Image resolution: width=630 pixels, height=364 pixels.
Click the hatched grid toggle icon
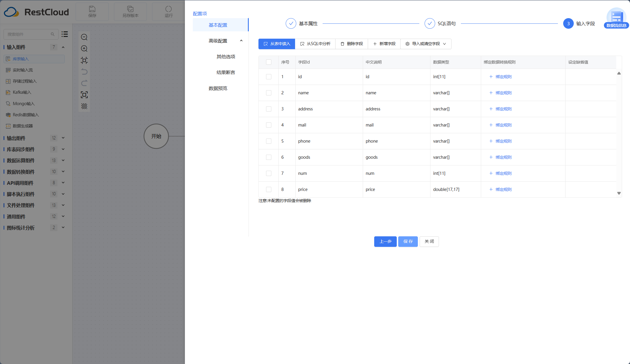pyautogui.click(x=84, y=106)
